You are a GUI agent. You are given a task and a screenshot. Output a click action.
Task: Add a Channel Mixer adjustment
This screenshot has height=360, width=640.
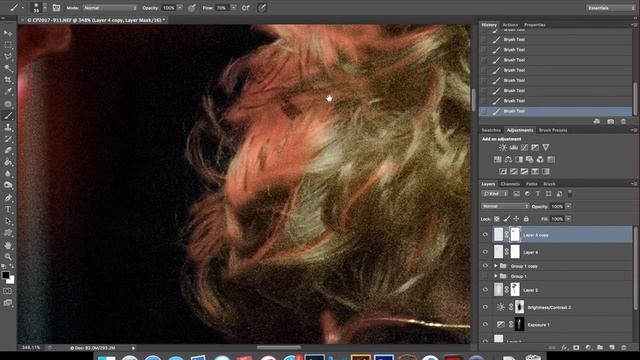(540, 160)
